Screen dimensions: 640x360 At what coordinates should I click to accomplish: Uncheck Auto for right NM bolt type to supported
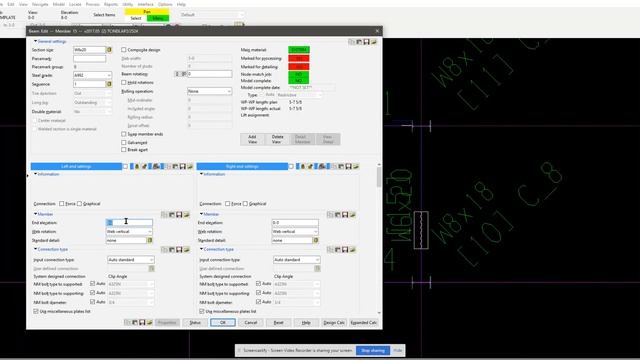point(258,283)
